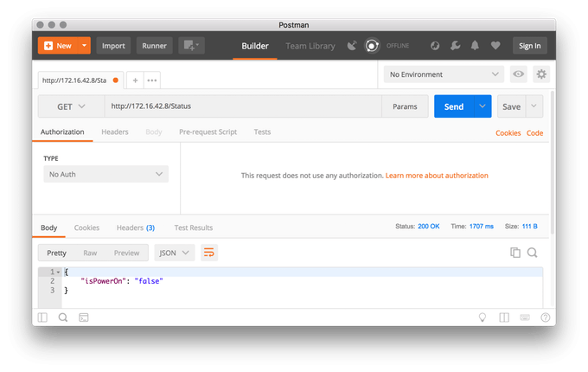Toggle environment quick look eye icon
Screen dimensions: 588x372
coord(519,75)
